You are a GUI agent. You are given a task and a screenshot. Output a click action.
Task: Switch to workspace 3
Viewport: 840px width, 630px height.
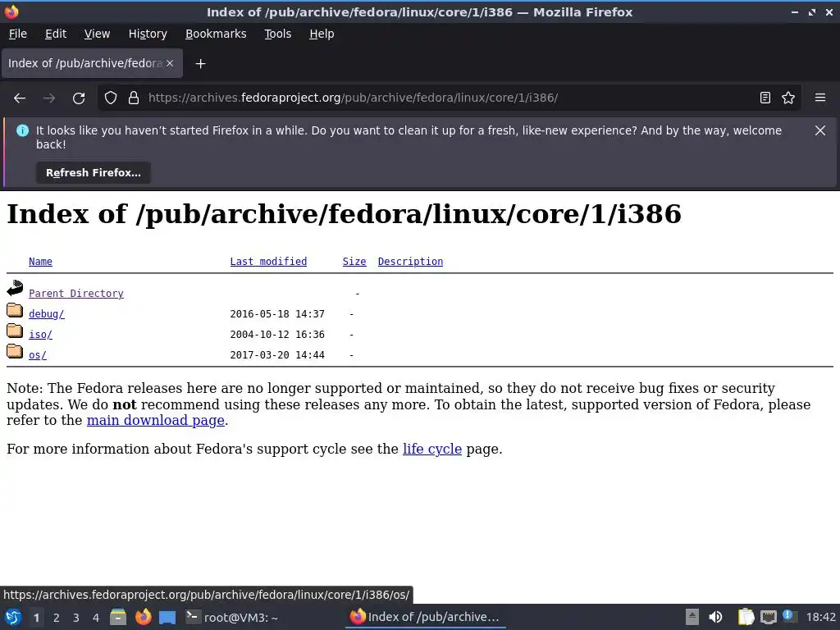[76, 618]
